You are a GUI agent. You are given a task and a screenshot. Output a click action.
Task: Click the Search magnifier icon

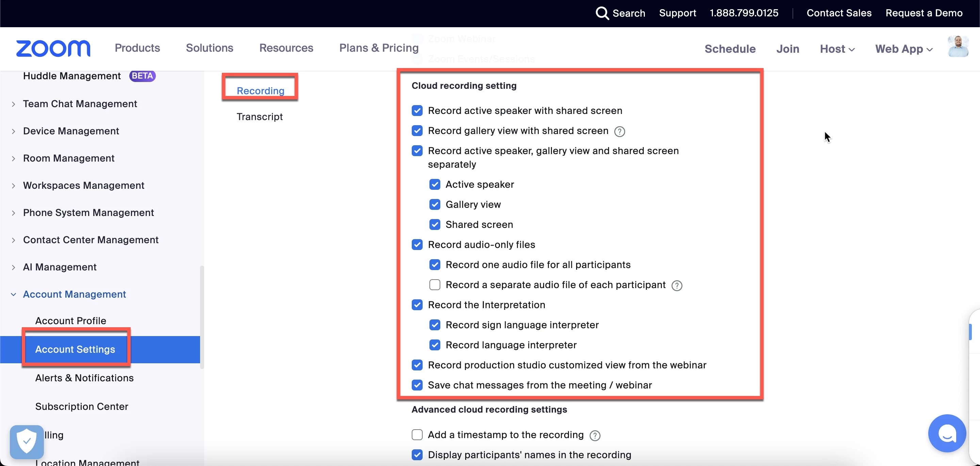[x=602, y=13]
